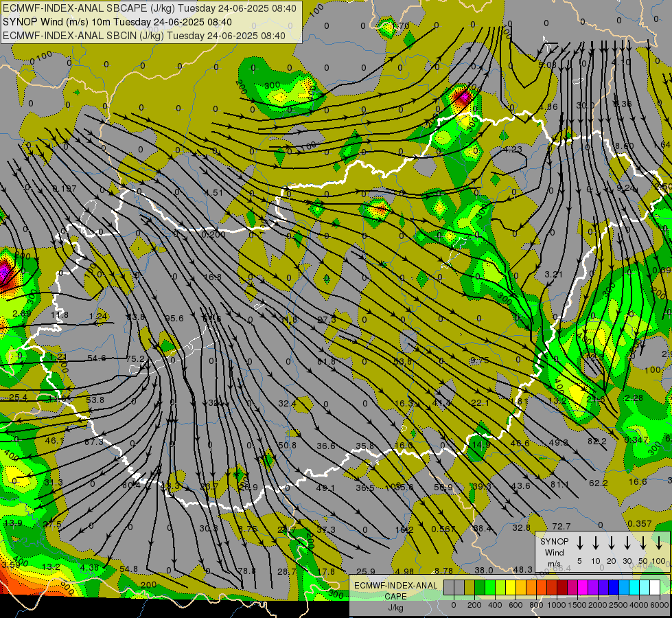Viewport: 672px width, 618px height.
Task: Click the '9.75' value on the map
Action: tap(480, 360)
